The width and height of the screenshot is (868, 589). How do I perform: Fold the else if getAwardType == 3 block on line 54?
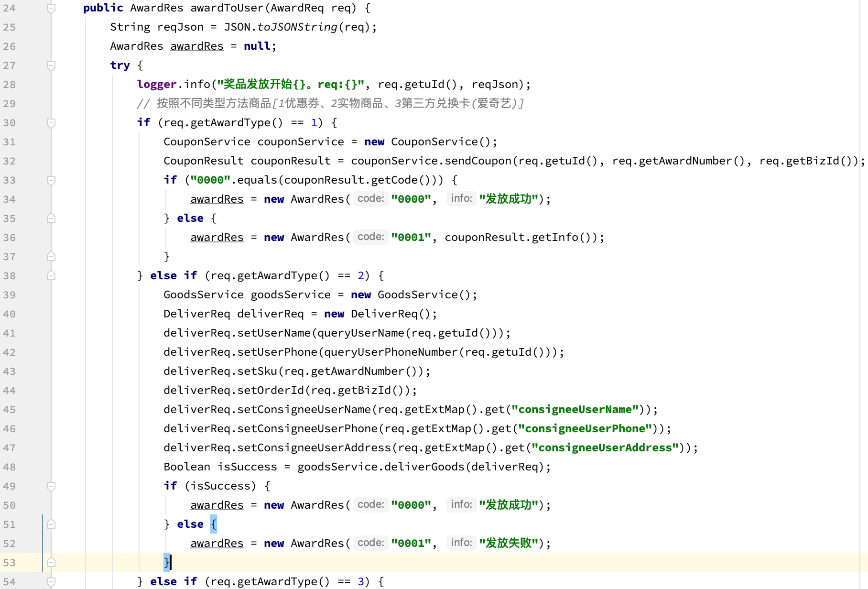[x=51, y=582]
